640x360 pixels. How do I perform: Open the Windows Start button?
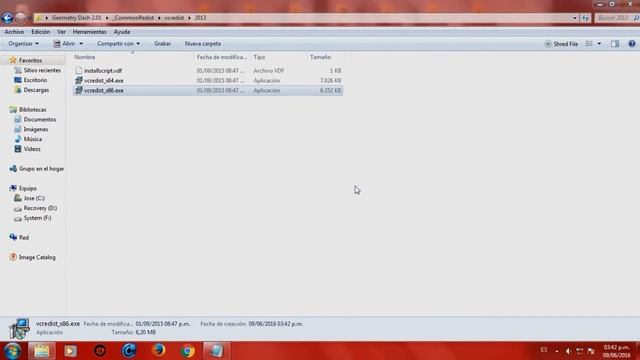coord(12,351)
